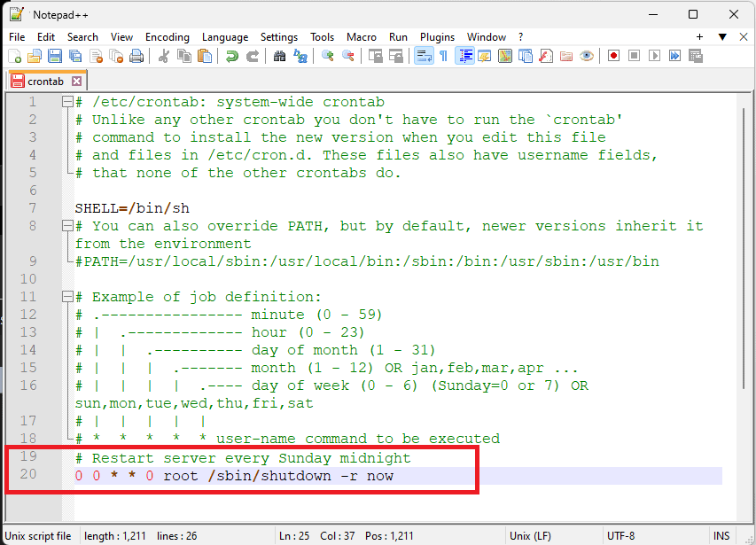Viewport: 756px width, 545px height.
Task: Toggle synchronize vertical scrolling
Action: (x=375, y=55)
